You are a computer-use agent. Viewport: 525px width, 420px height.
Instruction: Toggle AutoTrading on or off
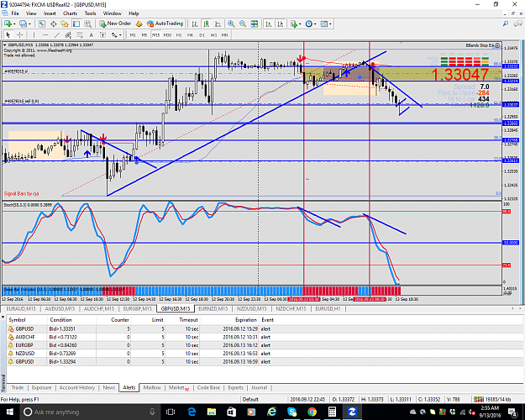pyautogui.click(x=165, y=24)
